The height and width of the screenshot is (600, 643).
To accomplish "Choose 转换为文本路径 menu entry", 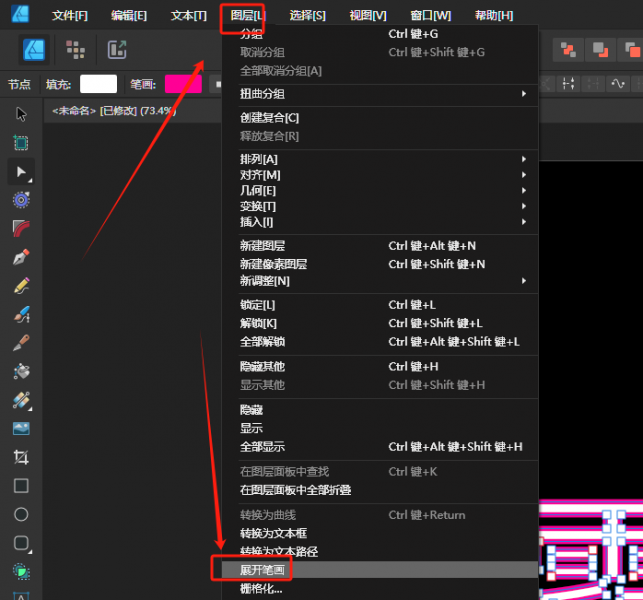I will [380, 552].
